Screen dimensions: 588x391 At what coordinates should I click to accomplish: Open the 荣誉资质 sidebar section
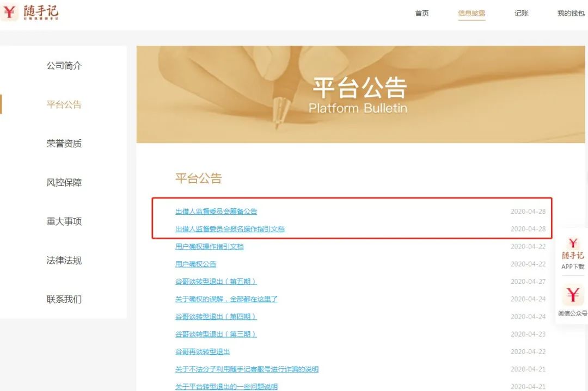(x=64, y=143)
